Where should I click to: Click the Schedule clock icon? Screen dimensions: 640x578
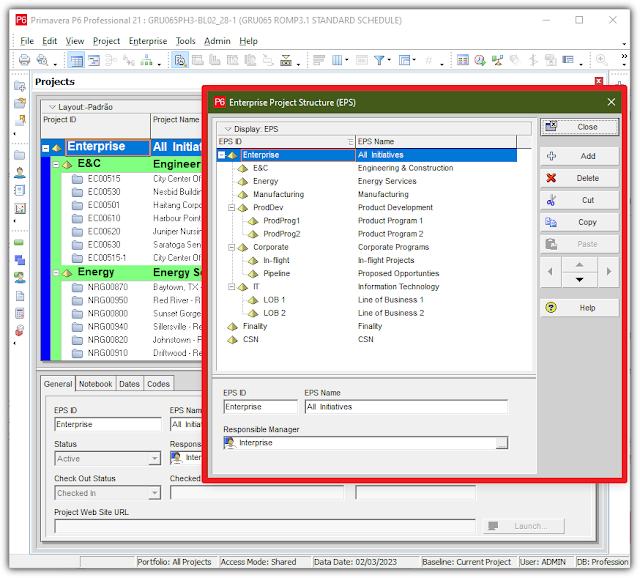tap(480, 60)
